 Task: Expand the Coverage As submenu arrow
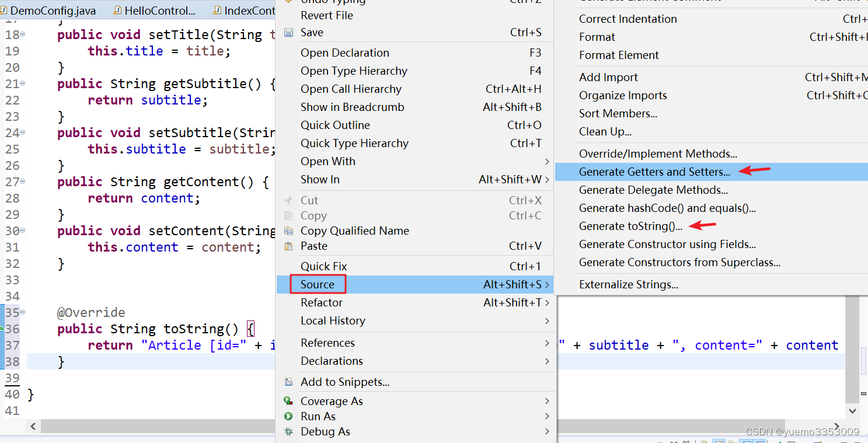(547, 401)
